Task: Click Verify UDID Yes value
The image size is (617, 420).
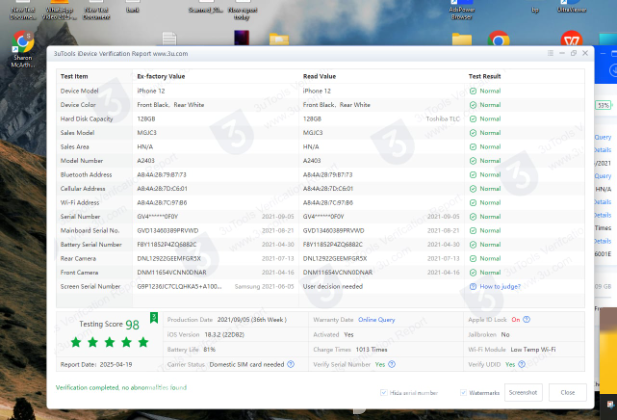Action: (510, 364)
